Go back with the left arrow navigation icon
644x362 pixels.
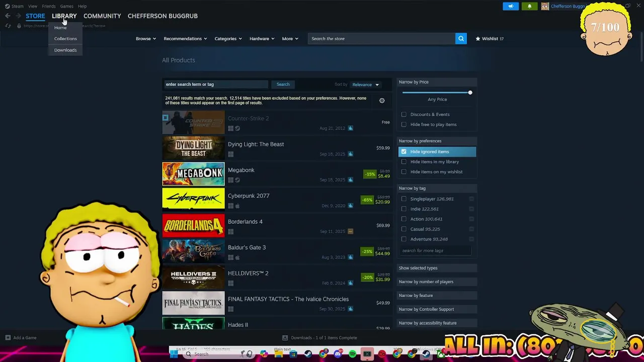click(8, 16)
